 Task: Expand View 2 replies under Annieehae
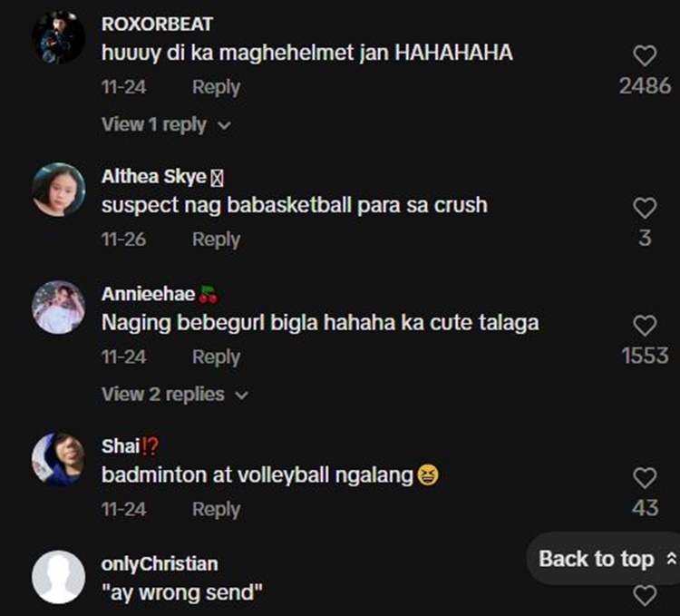click(175, 395)
